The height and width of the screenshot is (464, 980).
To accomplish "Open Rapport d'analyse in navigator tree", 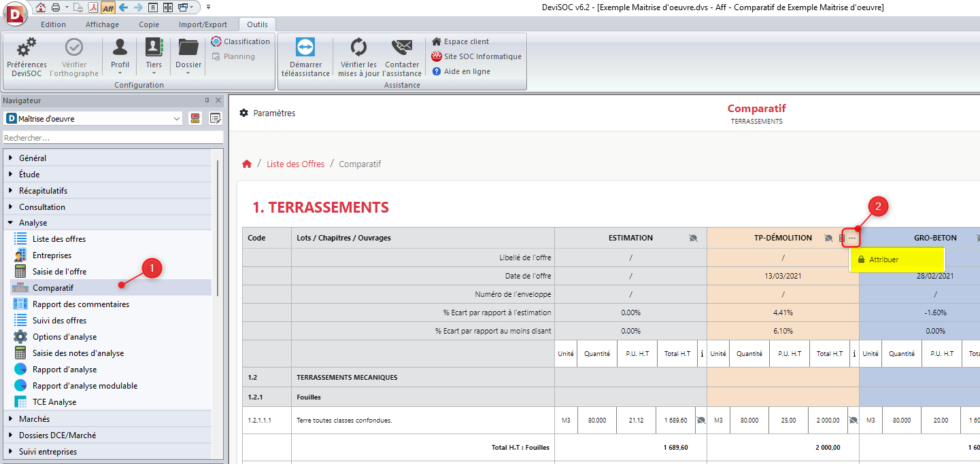I will 65,370.
